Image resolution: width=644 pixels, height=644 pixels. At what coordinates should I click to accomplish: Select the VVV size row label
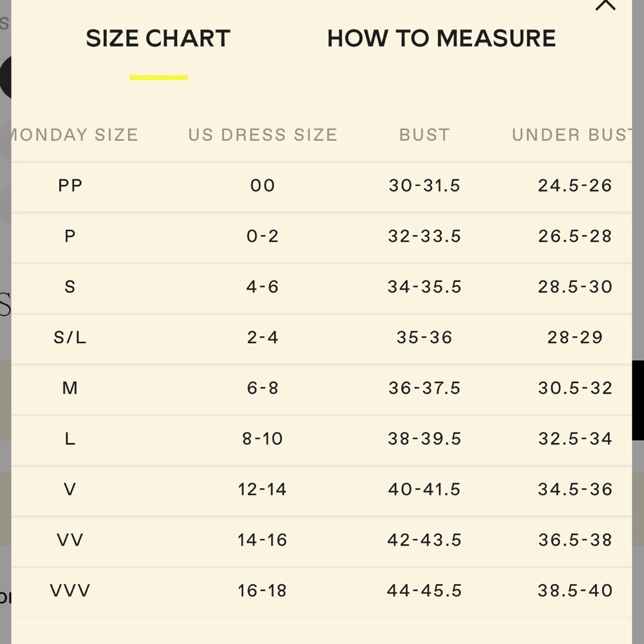(x=70, y=591)
